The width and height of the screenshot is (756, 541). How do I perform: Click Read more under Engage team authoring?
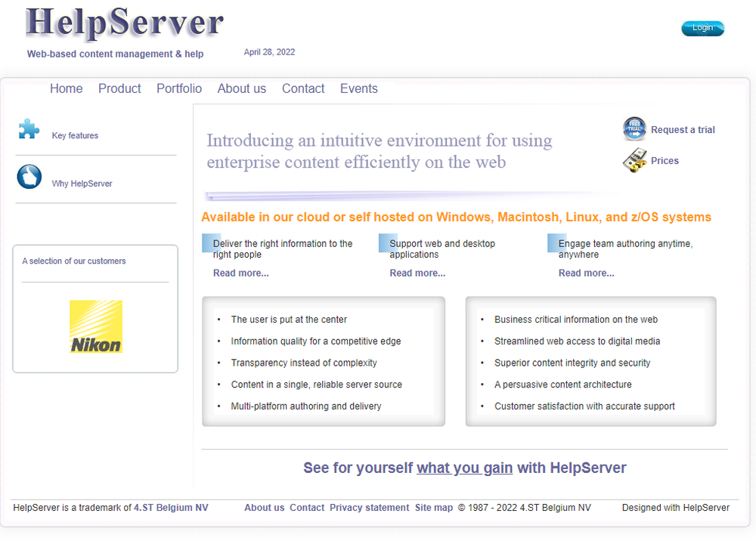point(586,273)
